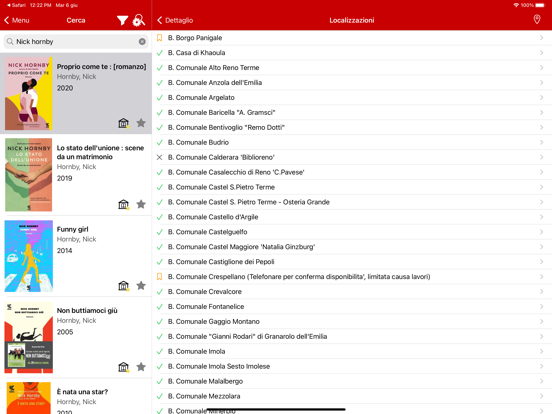The height and width of the screenshot is (414, 552).
Task: Tap library icon on Funny girl
Action: (x=124, y=286)
